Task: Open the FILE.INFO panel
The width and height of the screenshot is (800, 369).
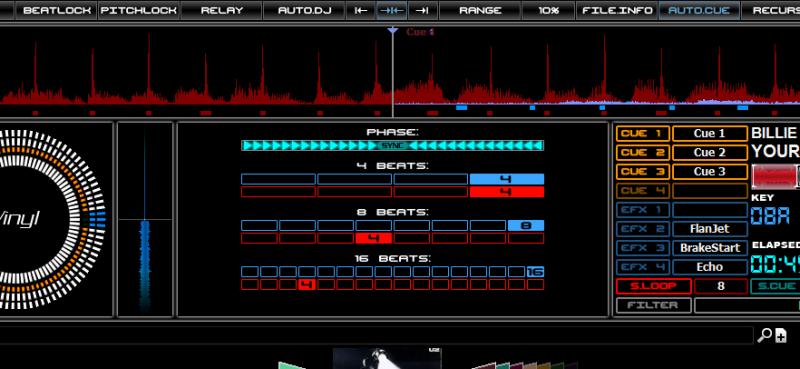Action: 617,10
